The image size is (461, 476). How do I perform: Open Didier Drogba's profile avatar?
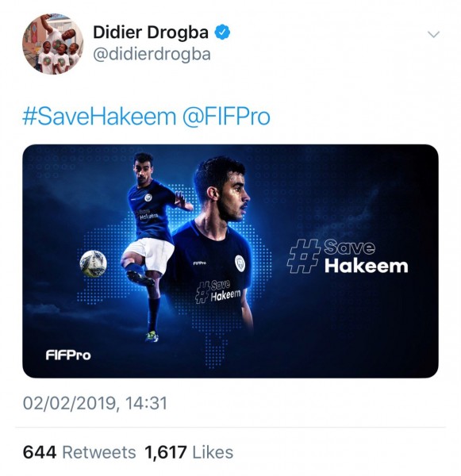53,44
